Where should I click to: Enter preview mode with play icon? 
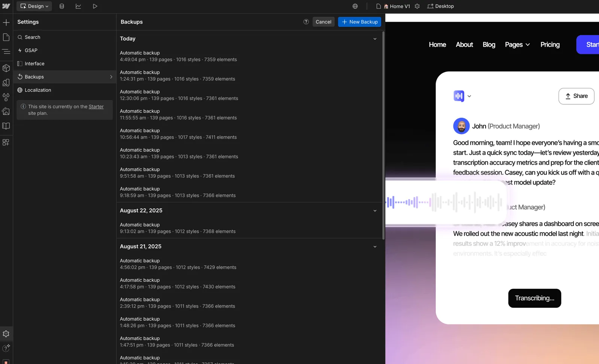point(95,6)
